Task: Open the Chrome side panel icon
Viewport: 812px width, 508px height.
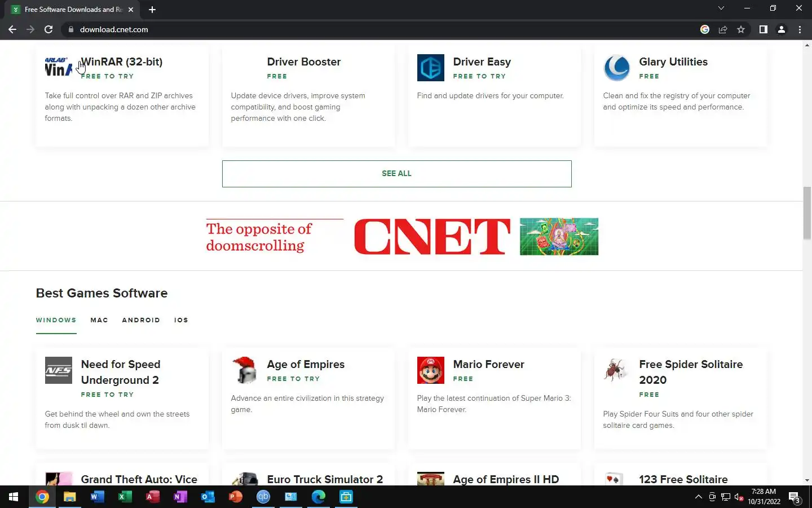Action: click(x=763, y=29)
